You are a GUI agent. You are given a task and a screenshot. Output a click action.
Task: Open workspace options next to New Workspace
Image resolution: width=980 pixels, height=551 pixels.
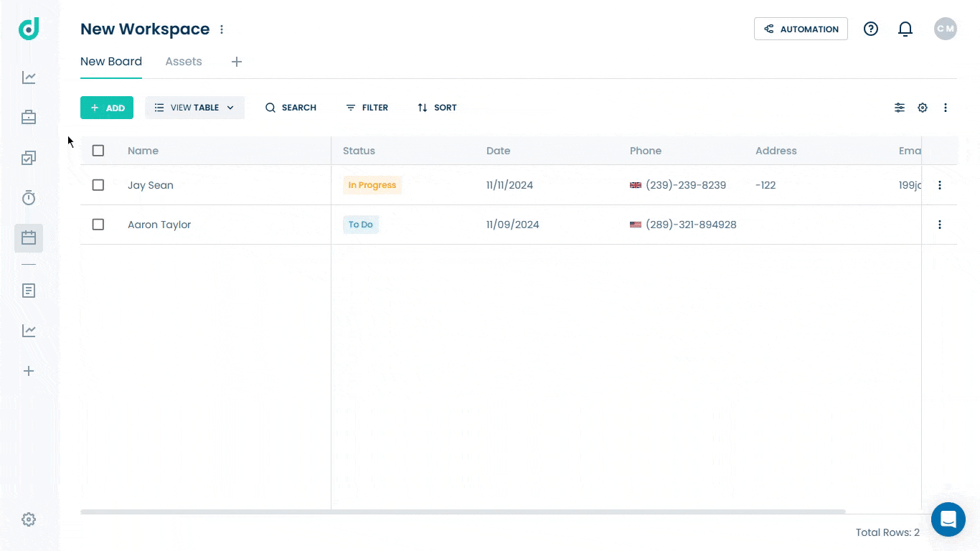[222, 29]
